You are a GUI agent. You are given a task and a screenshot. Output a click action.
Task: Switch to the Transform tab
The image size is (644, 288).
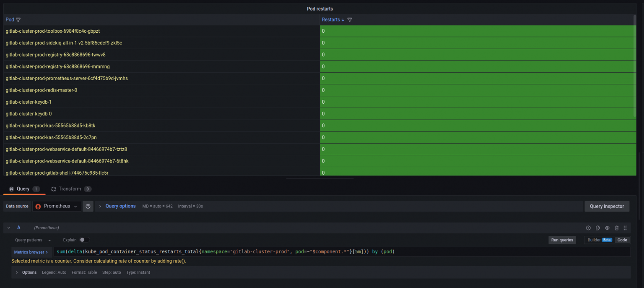click(x=71, y=189)
